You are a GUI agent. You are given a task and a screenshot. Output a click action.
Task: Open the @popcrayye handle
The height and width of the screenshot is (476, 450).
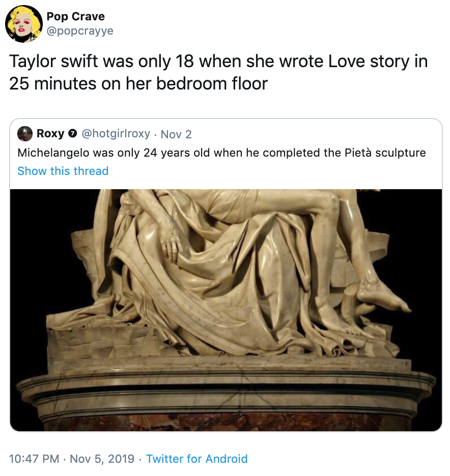(x=80, y=31)
